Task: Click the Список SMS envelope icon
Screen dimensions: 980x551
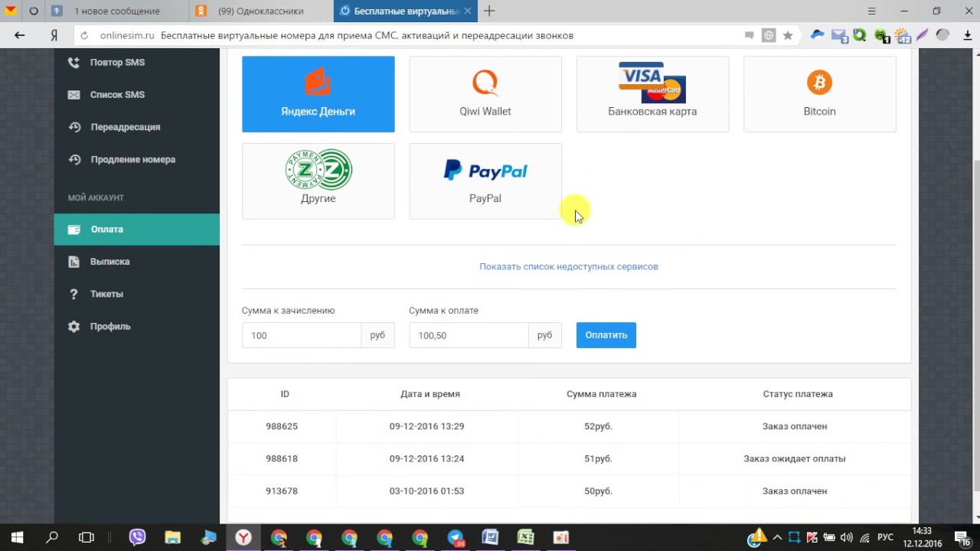Action: pos(73,95)
